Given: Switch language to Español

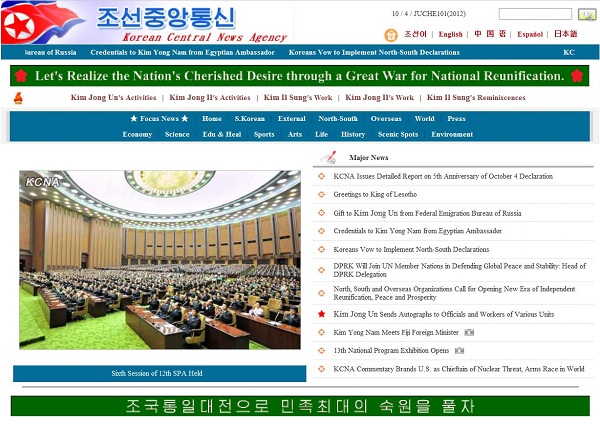Looking at the screenshot, I should (530, 34).
